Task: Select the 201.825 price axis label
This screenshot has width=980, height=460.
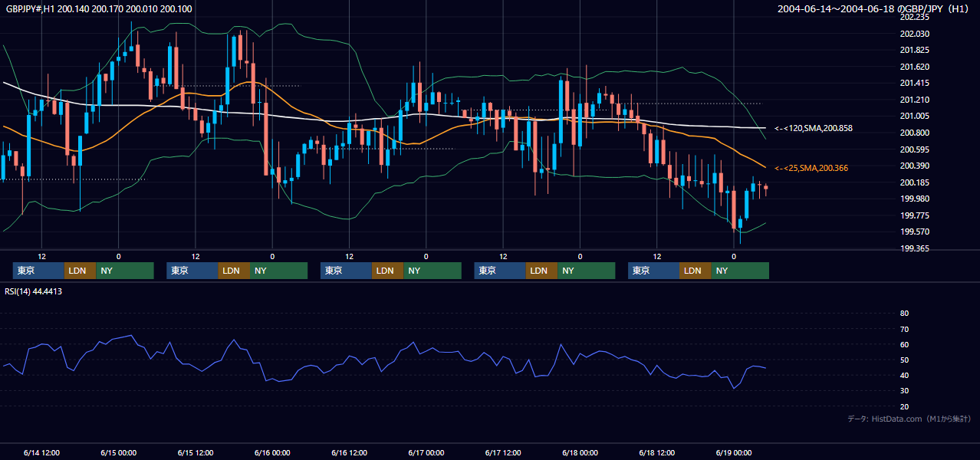Action: 914,50
